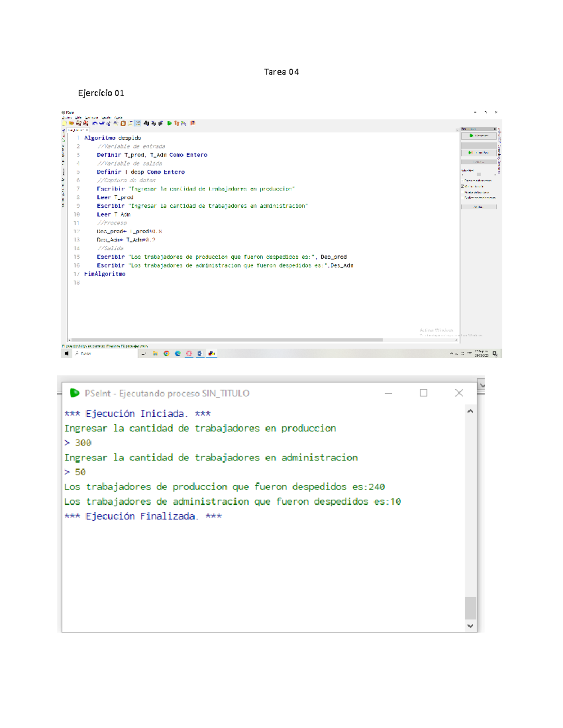This screenshot has height=728, width=563.
Task: Click scroll-up arrow in execution window
Action: [470, 411]
